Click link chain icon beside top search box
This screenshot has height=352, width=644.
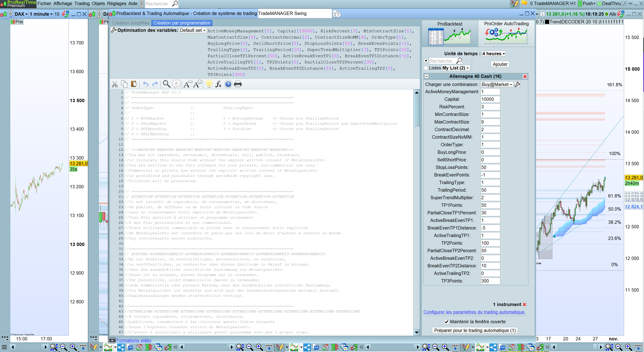[142, 4]
